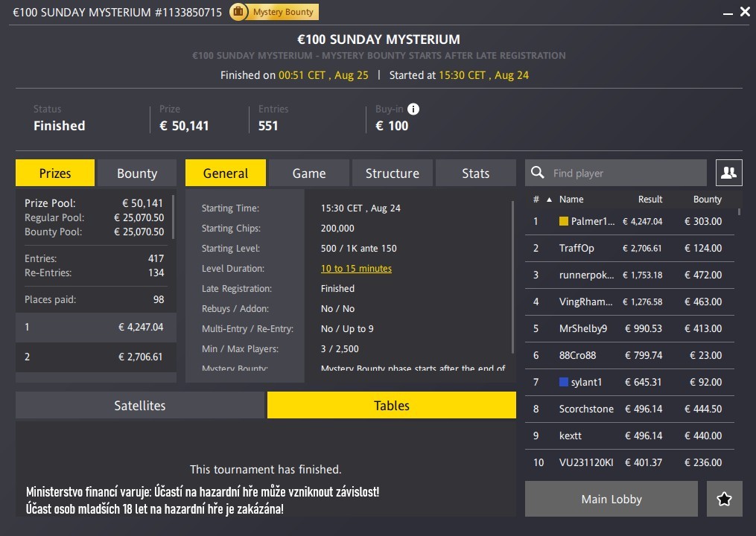Click the '10 to 15 minutes' link
Screen dimensions: 756x536
pos(356,268)
